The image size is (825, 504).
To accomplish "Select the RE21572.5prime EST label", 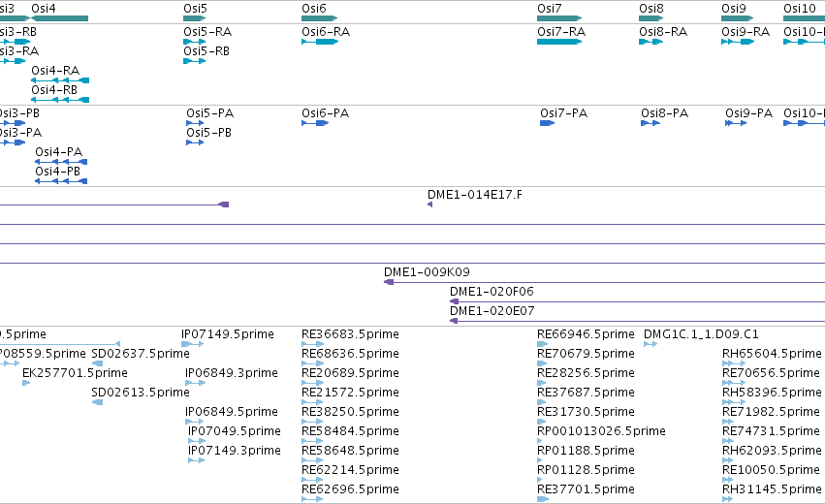I will pyautogui.click(x=350, y=393).
